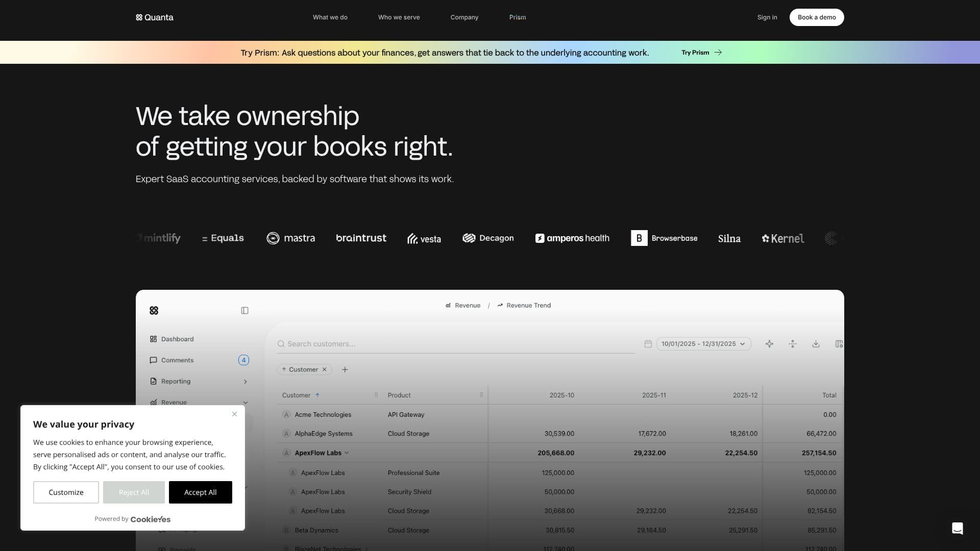Select the Acme Technologies row
980x551 pixels.
pos(560,415)
